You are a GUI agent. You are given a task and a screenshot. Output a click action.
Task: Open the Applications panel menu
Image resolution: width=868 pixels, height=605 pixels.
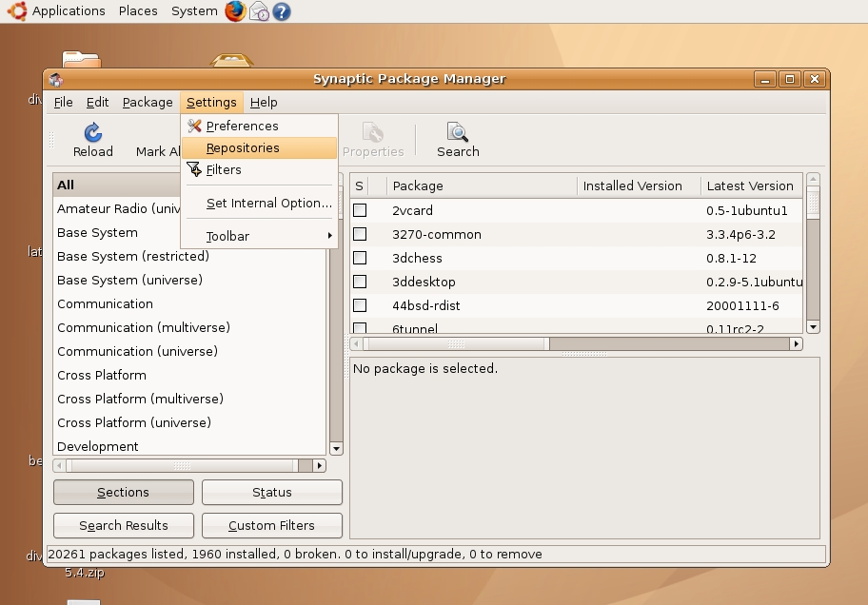[x=69, y=11]
